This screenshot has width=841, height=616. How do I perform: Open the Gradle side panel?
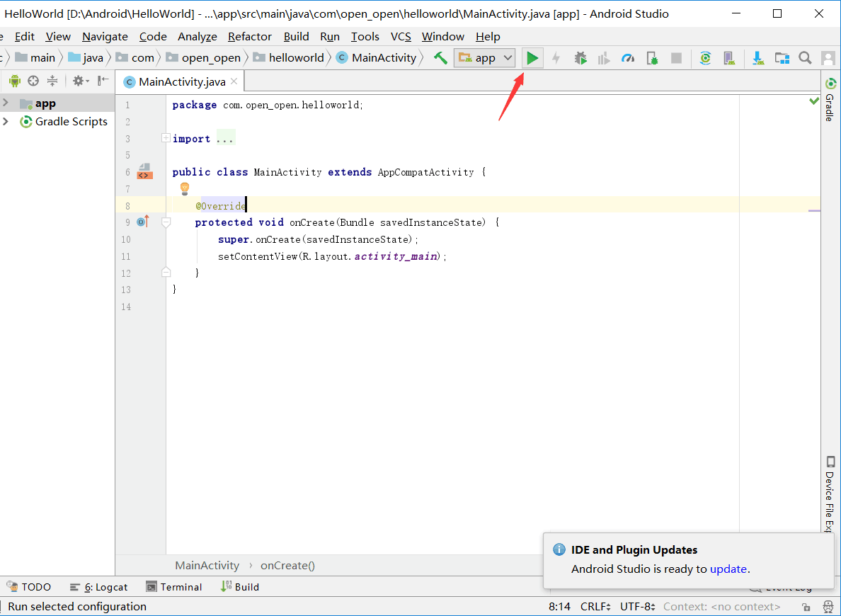830,100
